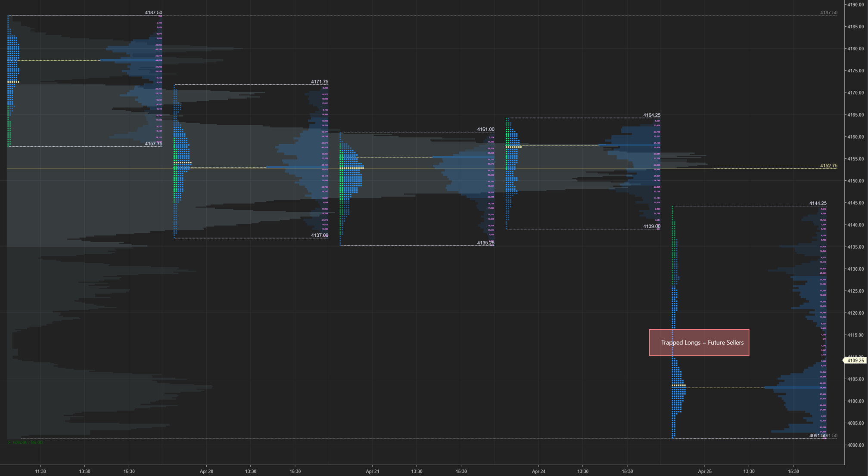Image resolution: width=868 pixels, height=476 pixels.
Task: Select the 4137.00 low price label
Action: click(x=319, y=235)
